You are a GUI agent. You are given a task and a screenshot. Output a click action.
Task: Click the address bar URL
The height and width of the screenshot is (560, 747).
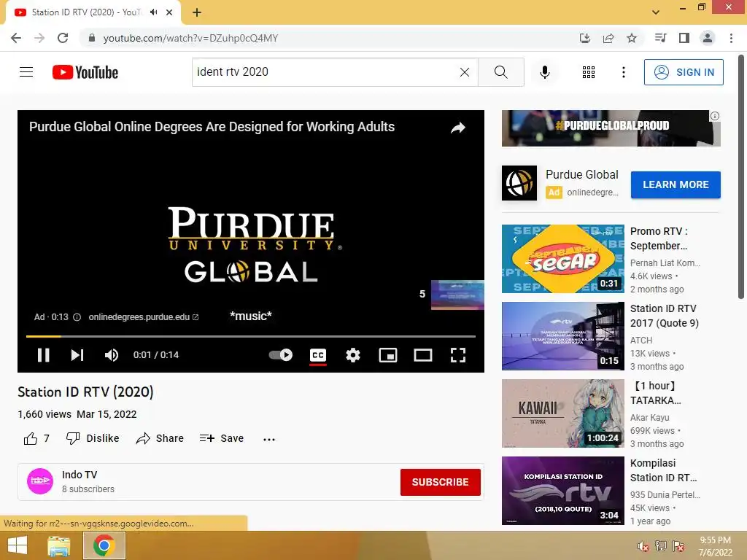point(190,38)
